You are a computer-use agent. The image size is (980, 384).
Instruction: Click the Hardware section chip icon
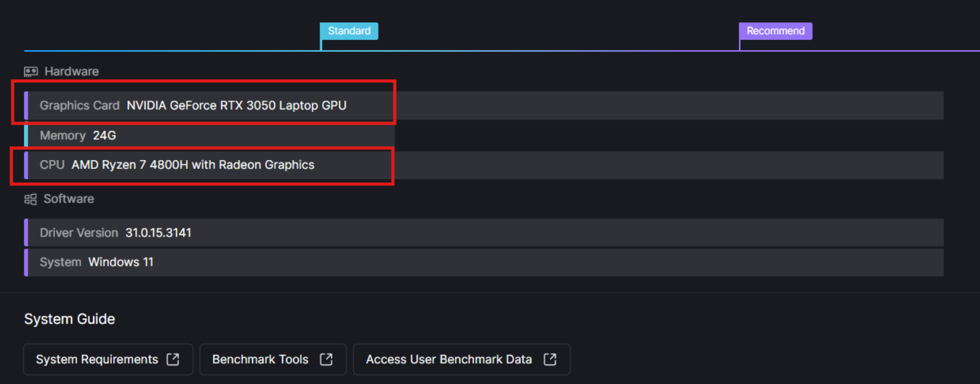31,71
